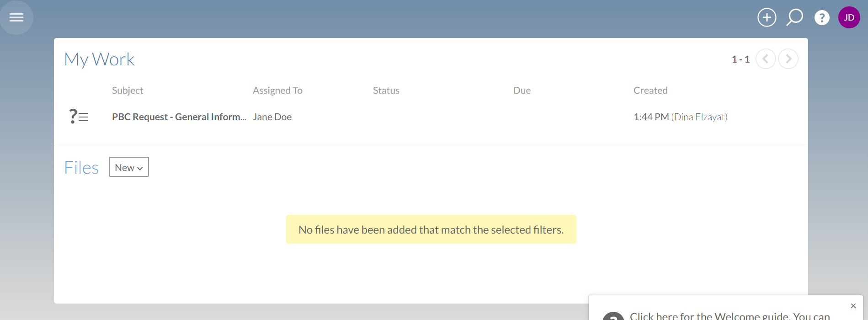Viewport: 868px width, 320px height.
Task: Click the Welcome guide message text
Action: pyautogui.click(x=730, y=315)
